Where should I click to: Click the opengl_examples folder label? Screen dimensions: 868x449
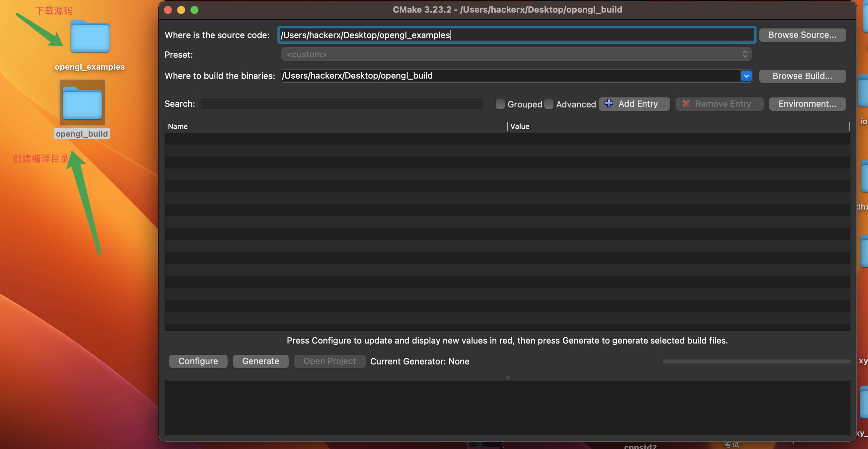coord(90,67)
